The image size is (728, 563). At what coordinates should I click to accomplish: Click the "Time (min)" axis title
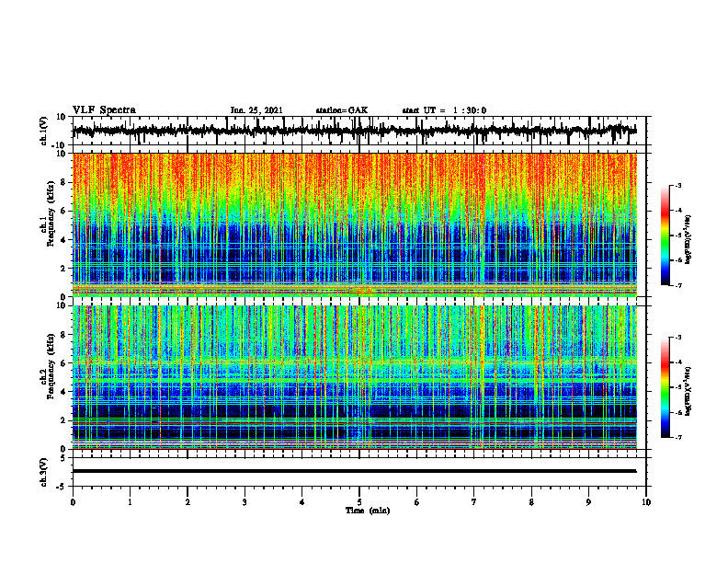(368, 511)
